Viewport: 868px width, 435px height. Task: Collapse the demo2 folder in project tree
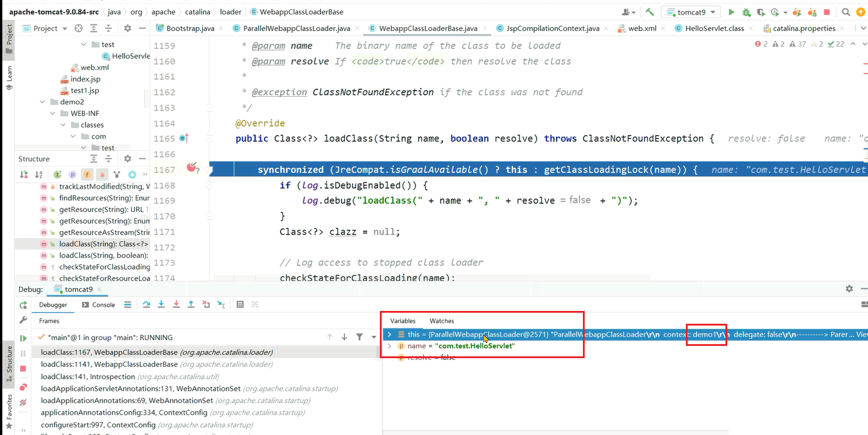click(42, 102)
